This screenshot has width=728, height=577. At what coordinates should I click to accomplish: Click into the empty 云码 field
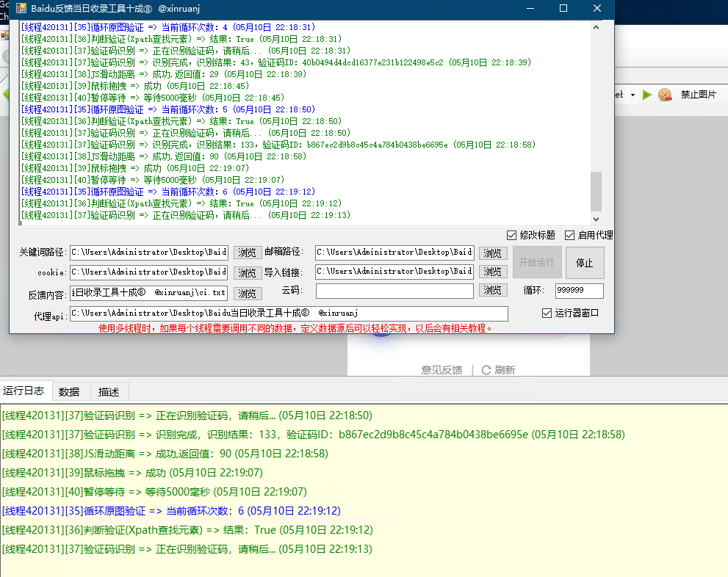(394, 291)
